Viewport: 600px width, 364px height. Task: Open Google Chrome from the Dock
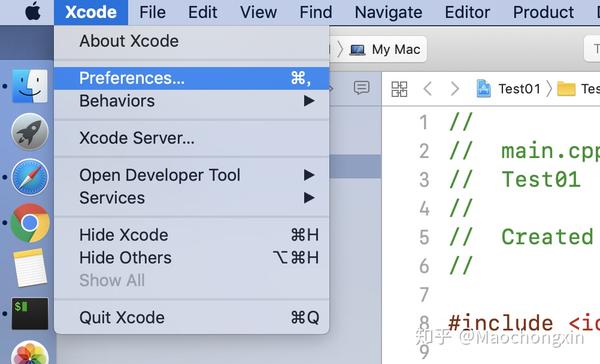(x=30, y=223)
